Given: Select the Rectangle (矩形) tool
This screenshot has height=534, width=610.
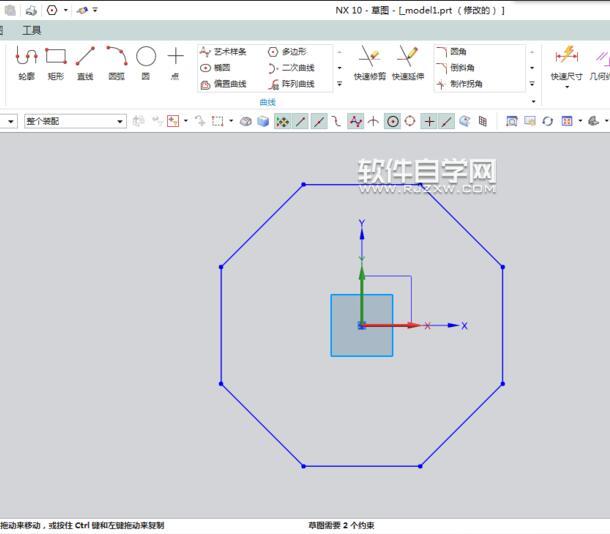Looking at the screenshot, I should (56, 63).
